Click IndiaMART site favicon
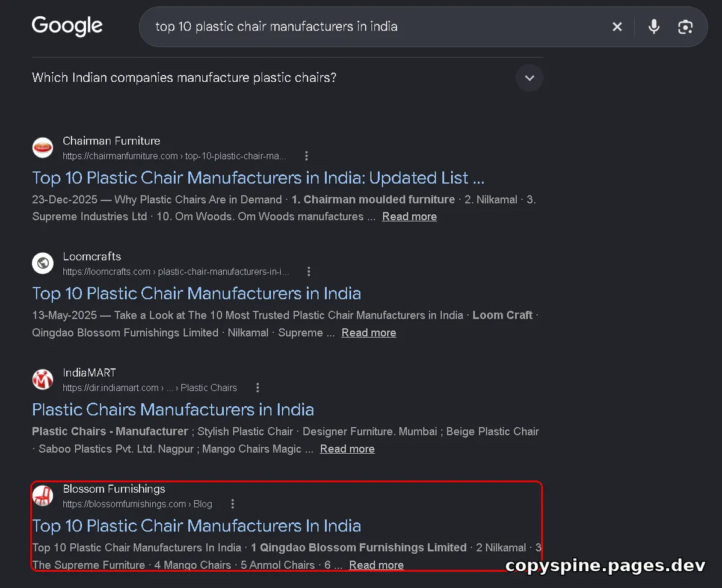The width and height of the screenshot is (722, 588). [43, 379]
